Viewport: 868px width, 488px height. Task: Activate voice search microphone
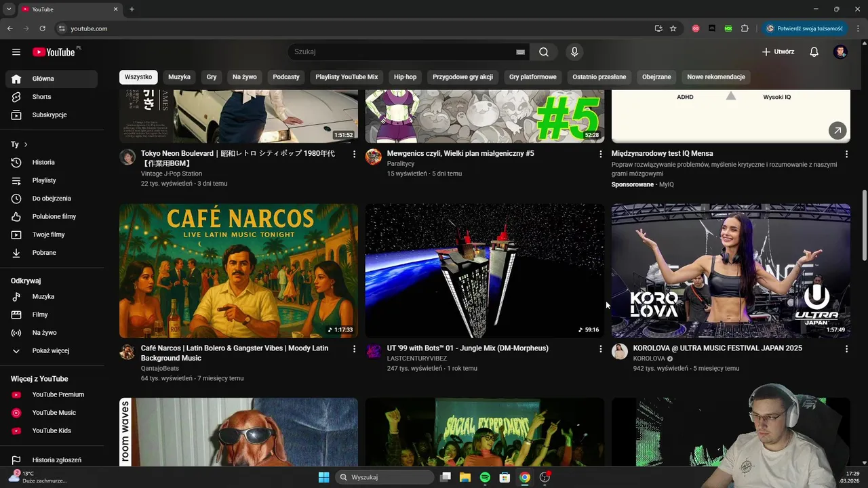(x=574, y=52)
